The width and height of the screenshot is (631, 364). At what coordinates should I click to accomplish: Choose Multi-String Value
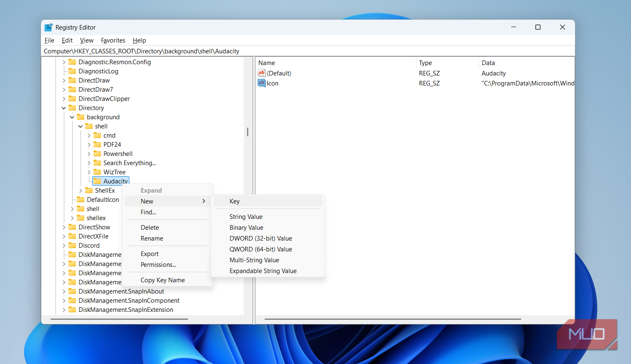tap(268, 260)
